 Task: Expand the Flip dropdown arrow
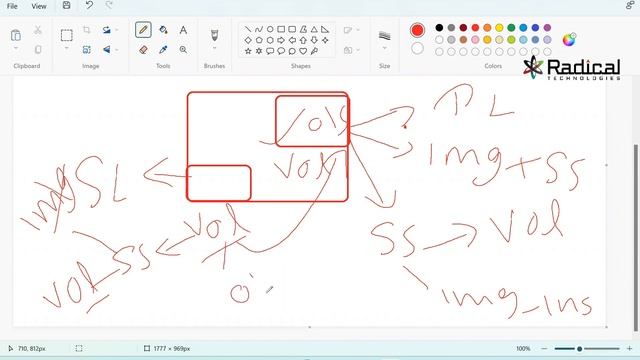(x=117, y=50)
